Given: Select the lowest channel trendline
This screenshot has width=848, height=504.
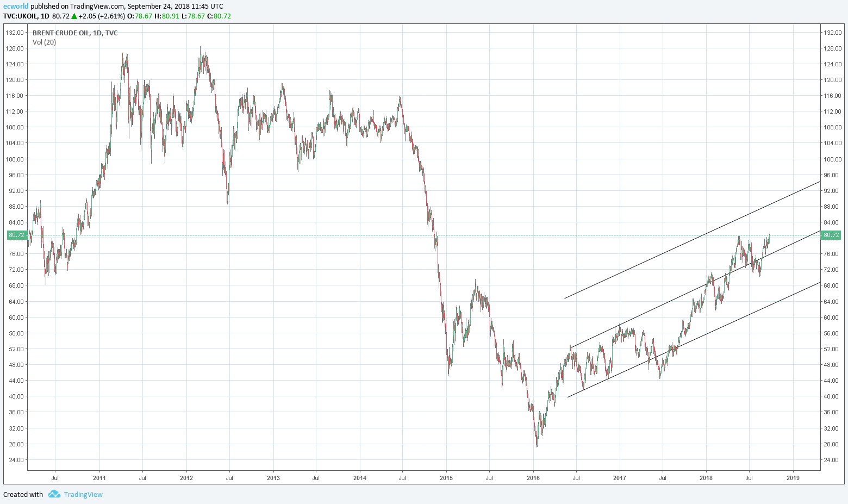Looking at the screenshot, I should click(694, 340).
